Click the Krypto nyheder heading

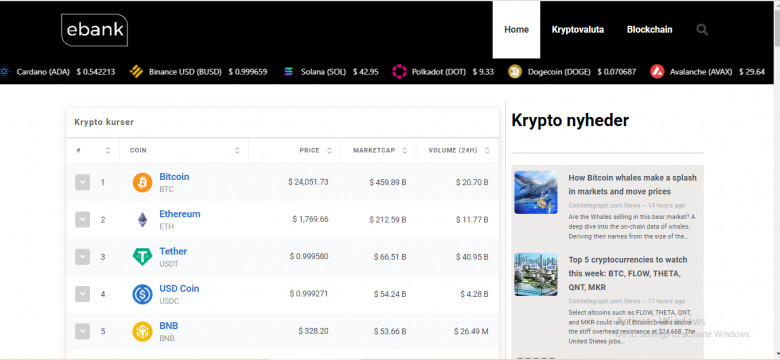pyautogui.click(x=570, y=120)
